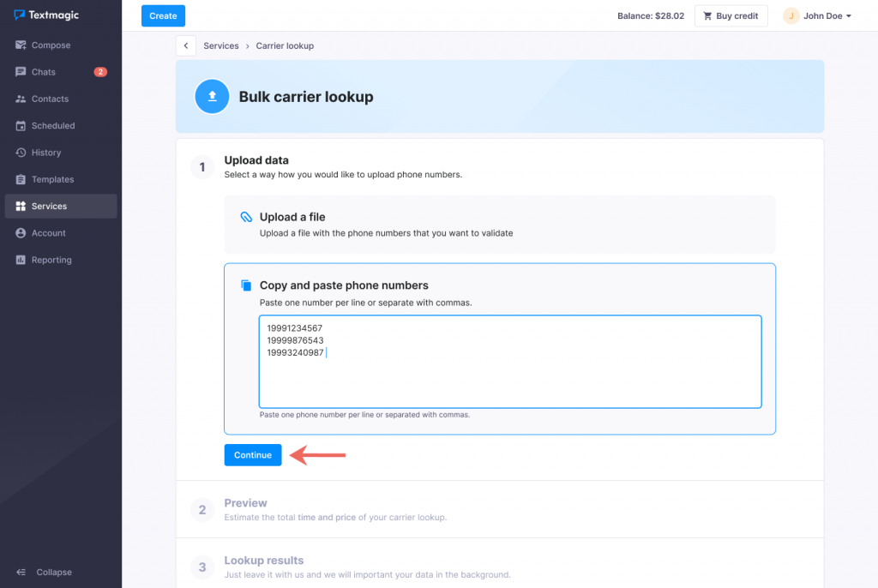Click the Services breadcrumb link

tap(221, 46)
